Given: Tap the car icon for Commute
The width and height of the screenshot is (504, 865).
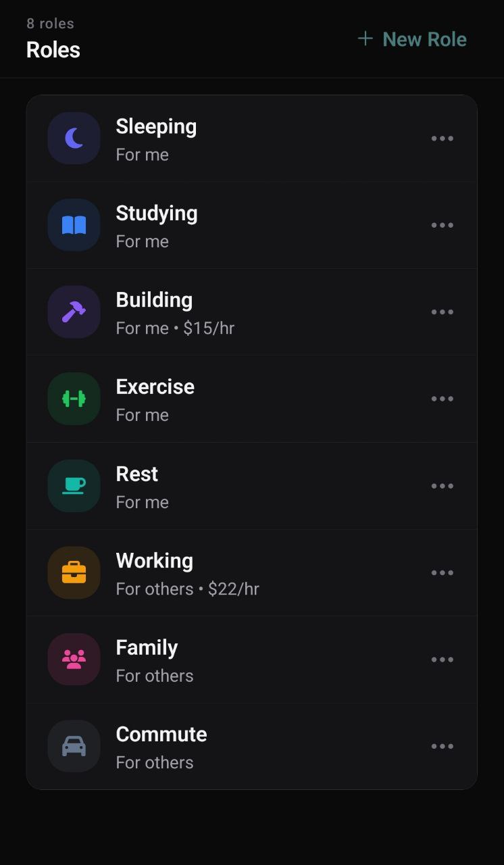Looking at the screenshot, I should pyautogui.click(x=74, y=746).
